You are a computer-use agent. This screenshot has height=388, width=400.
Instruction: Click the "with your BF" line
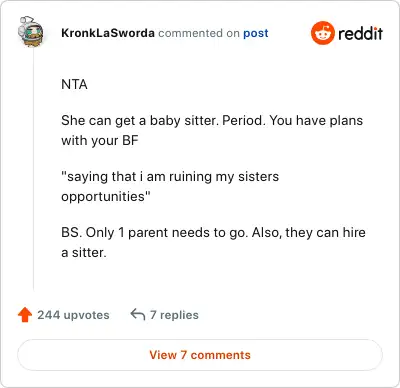pyautogui.click(x=100, y=141)
